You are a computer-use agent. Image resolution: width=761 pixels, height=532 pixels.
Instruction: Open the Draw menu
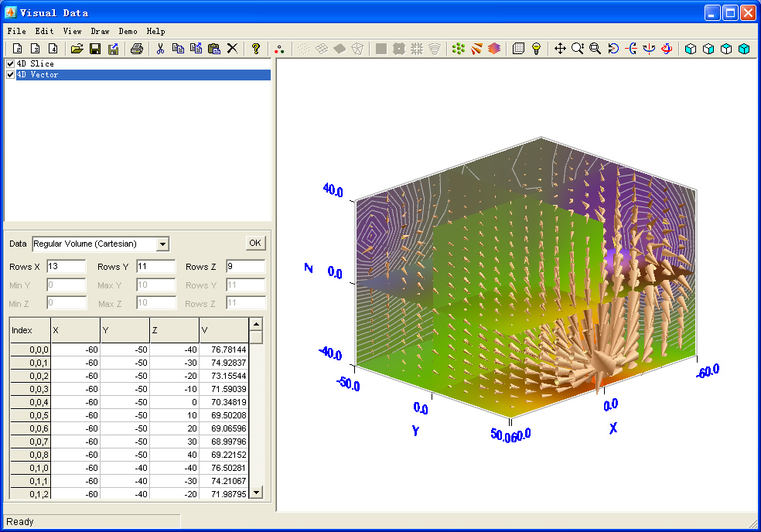(x=101, y=31)
